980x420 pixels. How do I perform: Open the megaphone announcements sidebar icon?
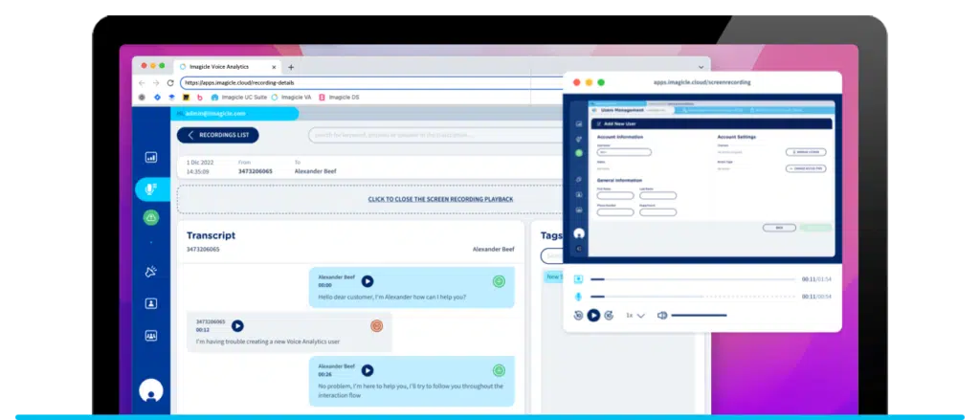(151, 273)
